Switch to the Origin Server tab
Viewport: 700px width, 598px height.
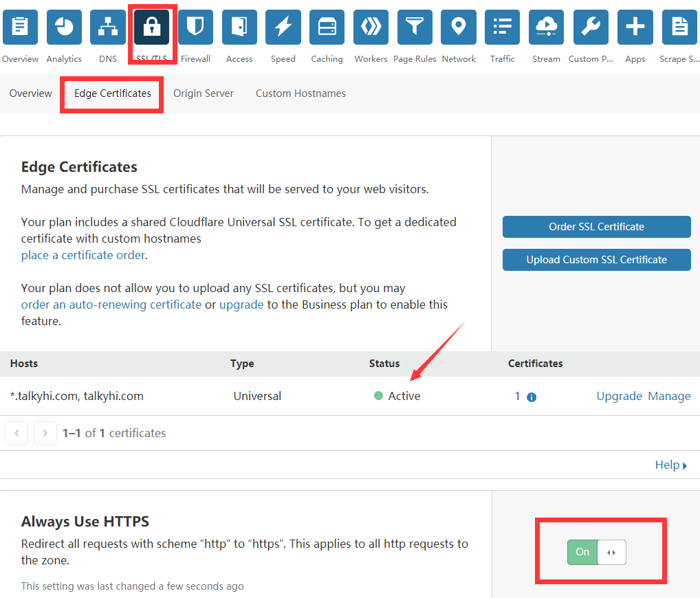pos(203,93)
